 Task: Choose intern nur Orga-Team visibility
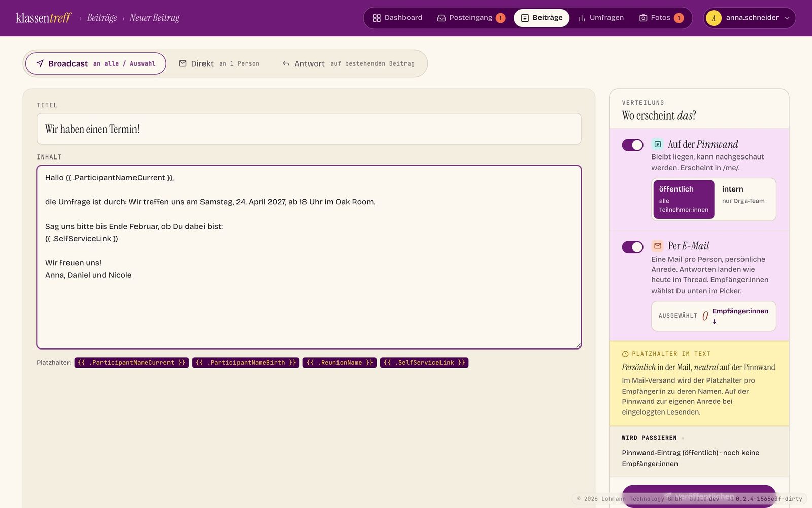745,199
